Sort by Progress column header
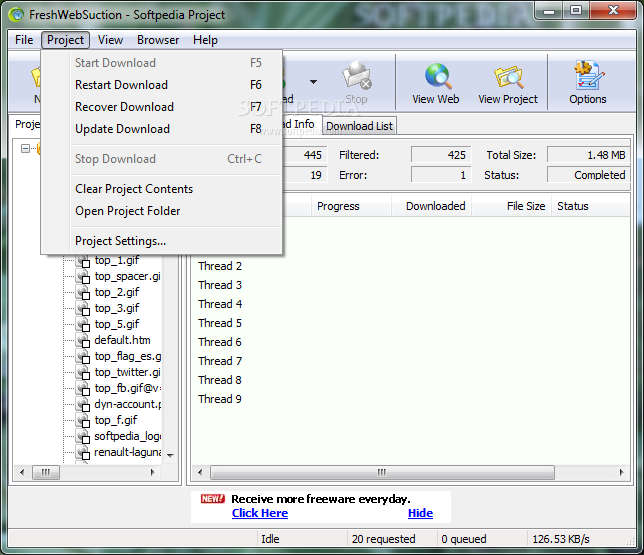Image resolution: width=644 pixels, height=555 pixels. [351, 206]
